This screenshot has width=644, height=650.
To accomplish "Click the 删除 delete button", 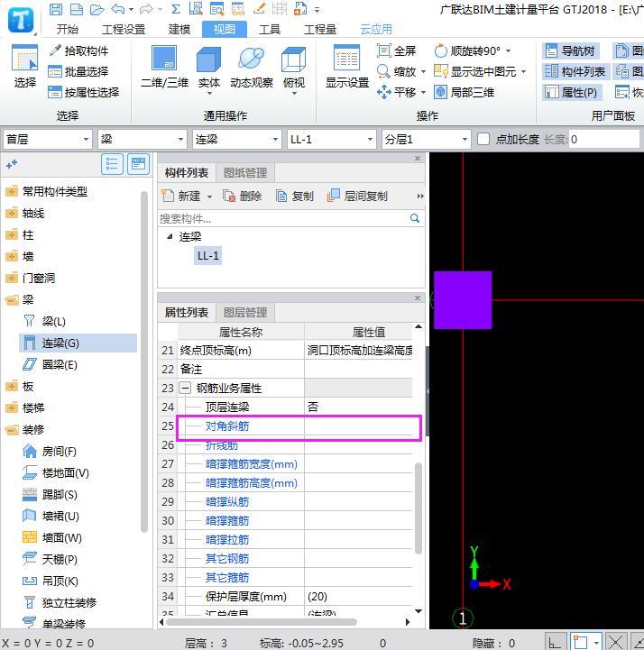I will point(242,196).
